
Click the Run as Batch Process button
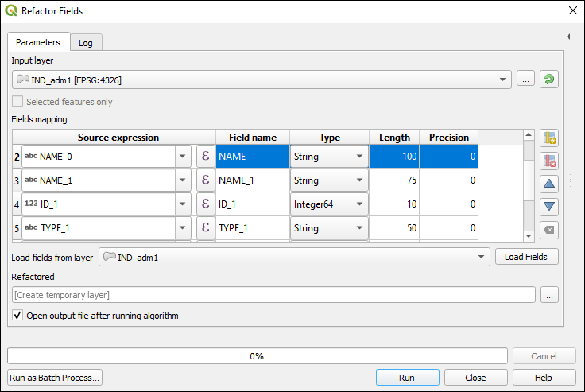point(55,378)
